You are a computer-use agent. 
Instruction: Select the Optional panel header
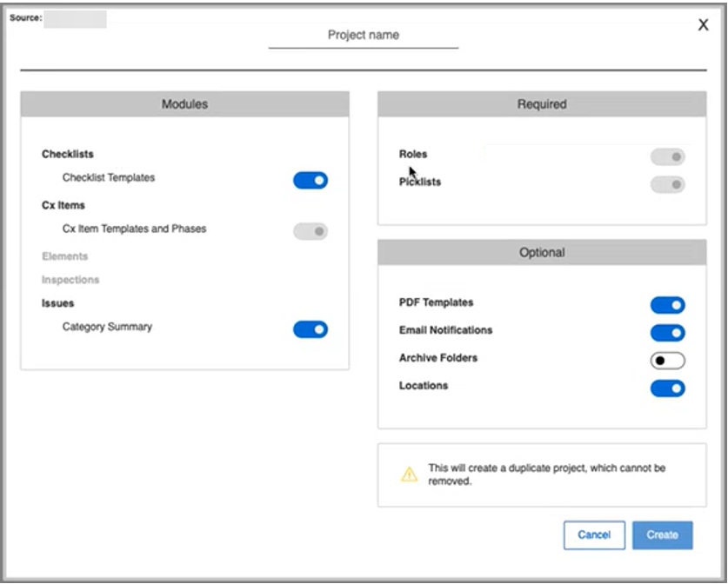pos(541,253)
